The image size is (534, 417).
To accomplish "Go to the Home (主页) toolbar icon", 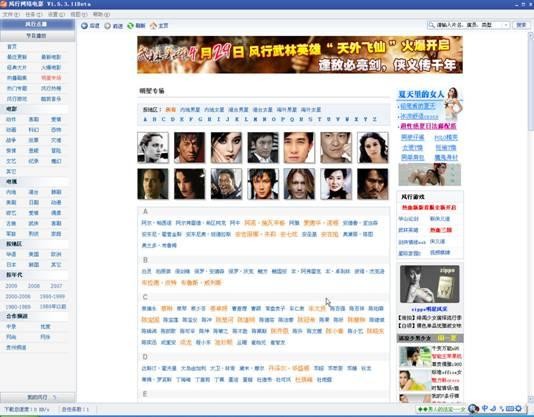I will [x=153, y=26].
